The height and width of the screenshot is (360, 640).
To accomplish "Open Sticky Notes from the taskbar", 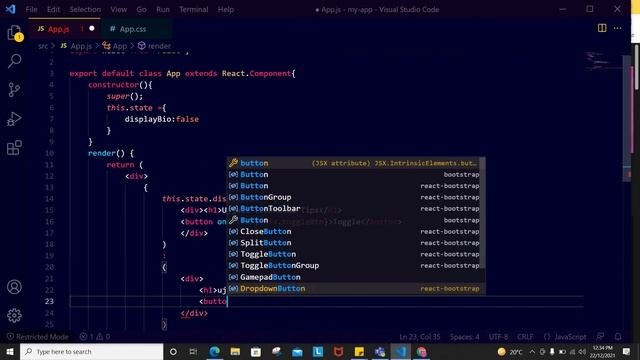I will point(359,351).
